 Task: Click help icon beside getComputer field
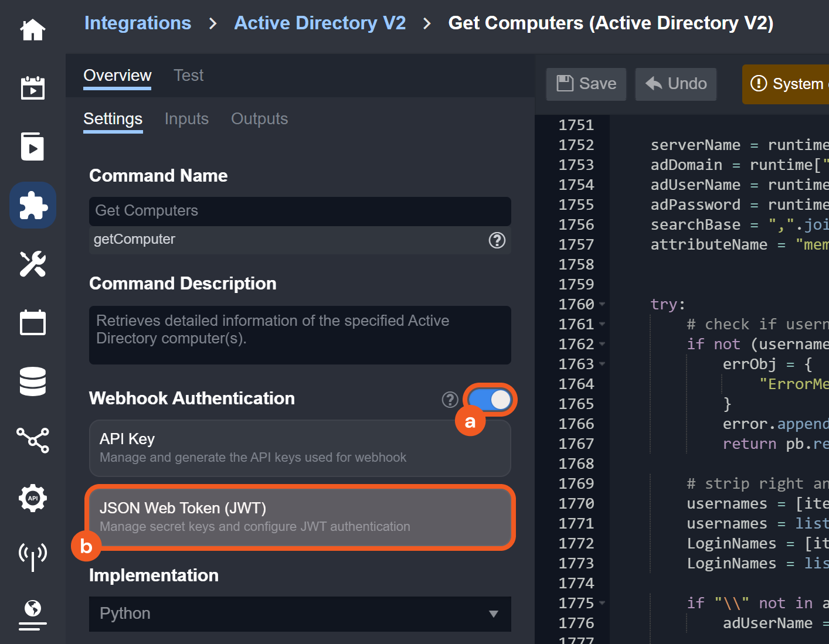click(x=497, y=240)
